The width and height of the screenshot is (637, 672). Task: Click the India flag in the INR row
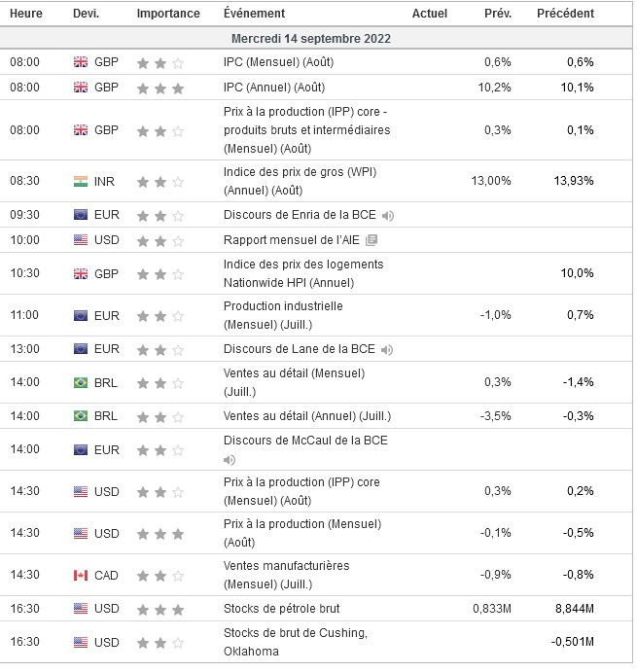81,181
